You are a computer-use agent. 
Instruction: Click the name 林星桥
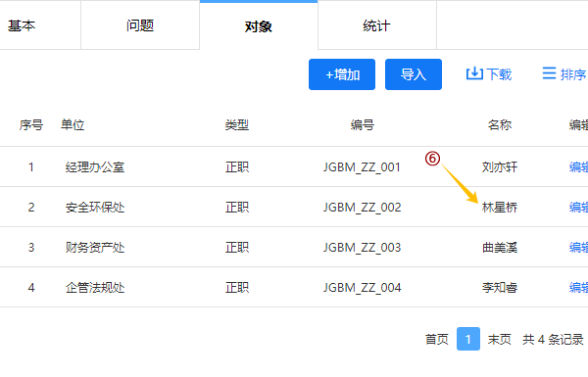(x=500, y=207)
